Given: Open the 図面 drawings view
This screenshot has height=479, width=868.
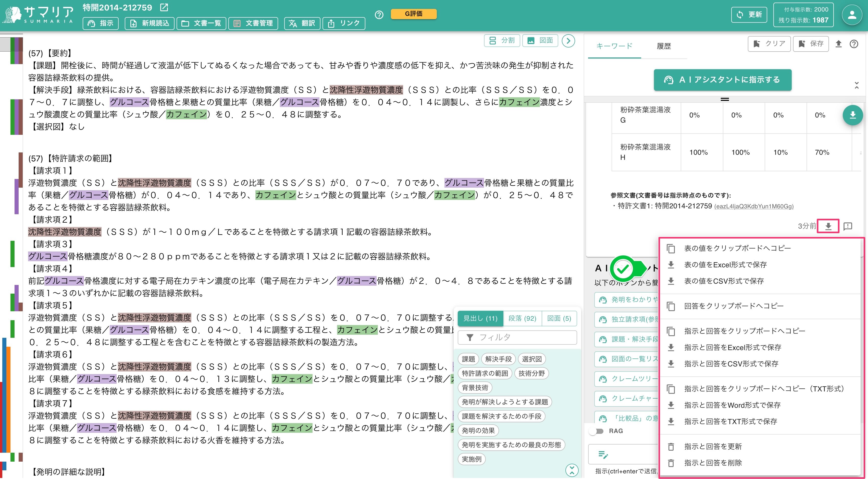Looking at the screenshot, I should [540, 40].
